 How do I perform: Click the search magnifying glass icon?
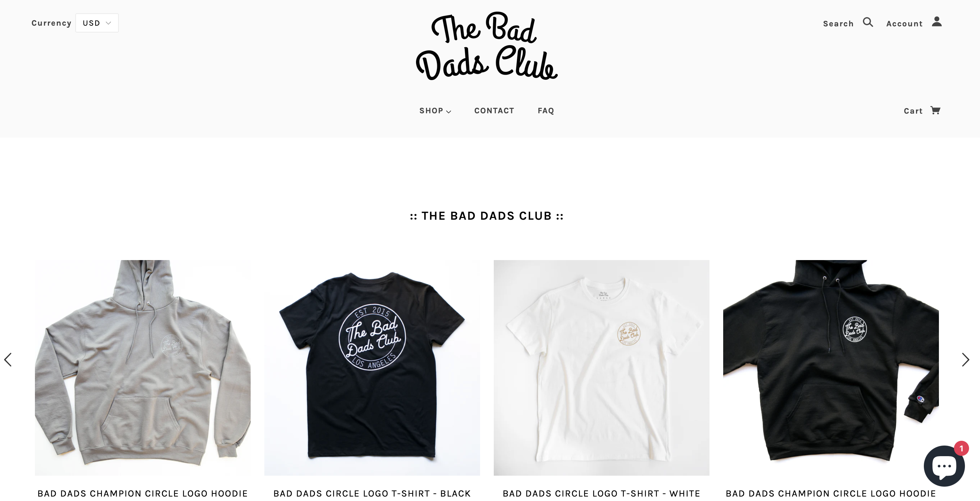(868, 22)
